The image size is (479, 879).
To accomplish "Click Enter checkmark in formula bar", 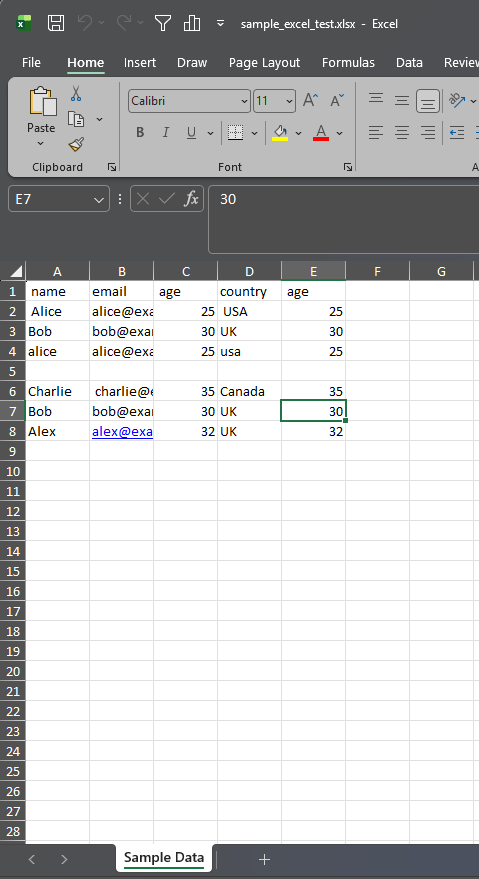I will pos(167,198).
